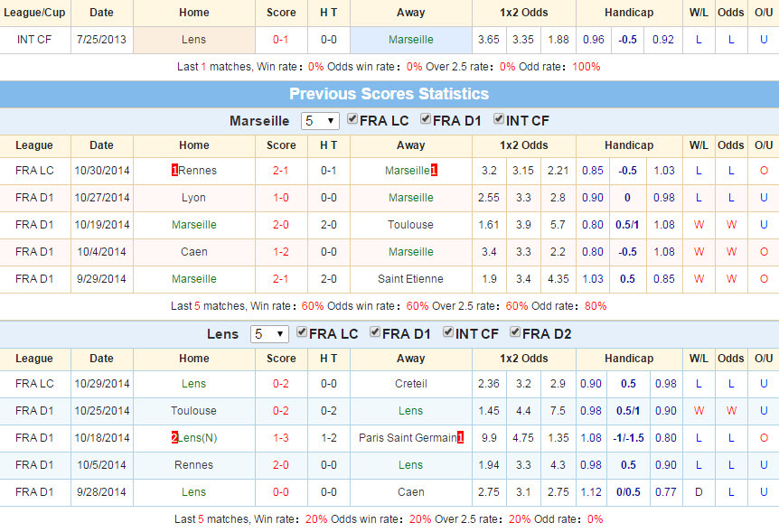The width and height of the screenshot is (779, 532).
Task: Click red card badge numbered 2 beside Lens(N)
Action: (x=174, y=438)
